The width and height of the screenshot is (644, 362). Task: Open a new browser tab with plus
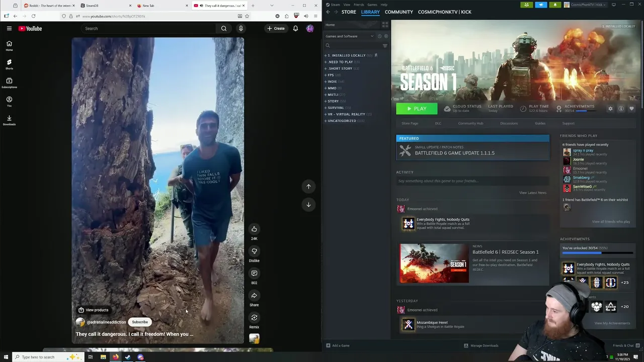[x=253, y=6]
